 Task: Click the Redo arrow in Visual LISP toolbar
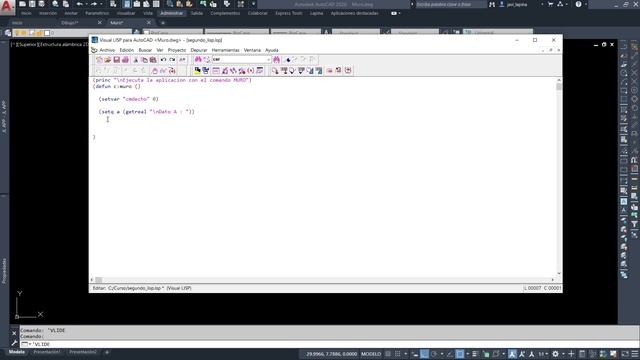point(172,60)
